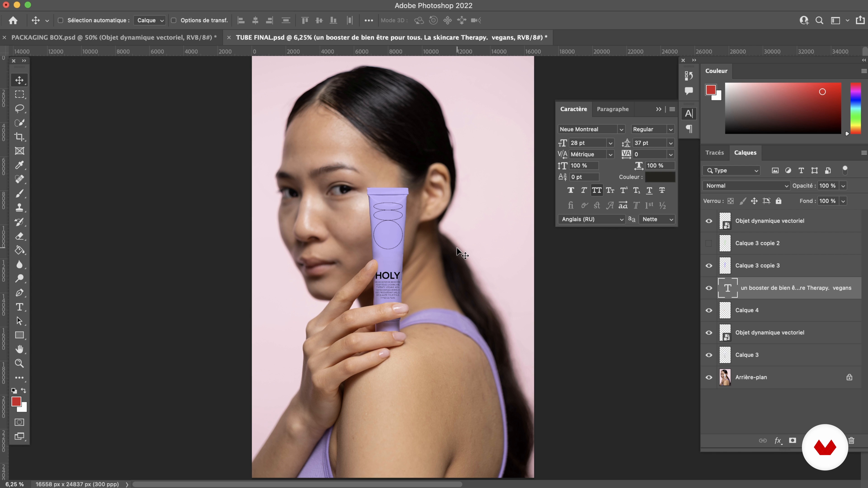Open the Neue Montreal font family dropdown

pyautogui.click(x=621, y=129)
